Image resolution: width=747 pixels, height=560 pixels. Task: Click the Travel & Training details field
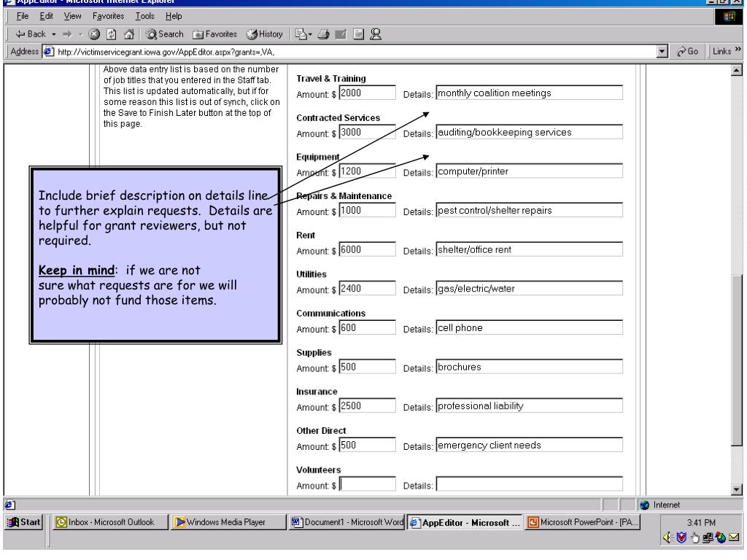pyautogui.click(x=530, y=93)
